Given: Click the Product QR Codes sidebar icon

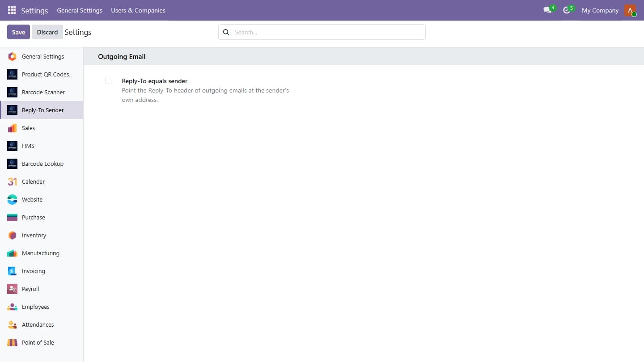Looking at the screenshot, I should point(13,75).
